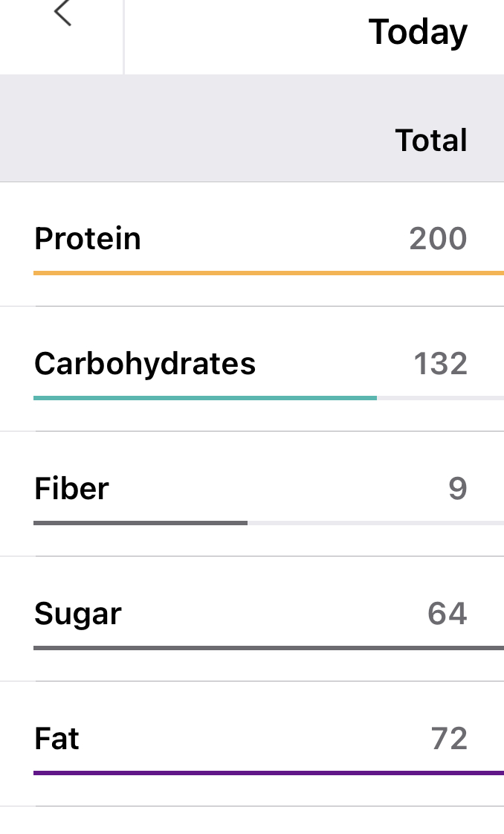504x834 pixels.
Task: Tap the Fat total value 72
Action: tap(449, 739)
